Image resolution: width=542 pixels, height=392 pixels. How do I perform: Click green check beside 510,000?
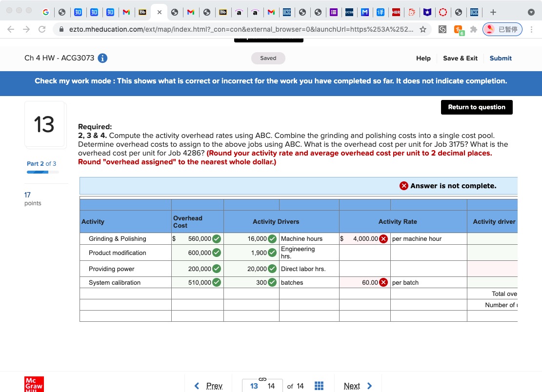coord(217,282)
